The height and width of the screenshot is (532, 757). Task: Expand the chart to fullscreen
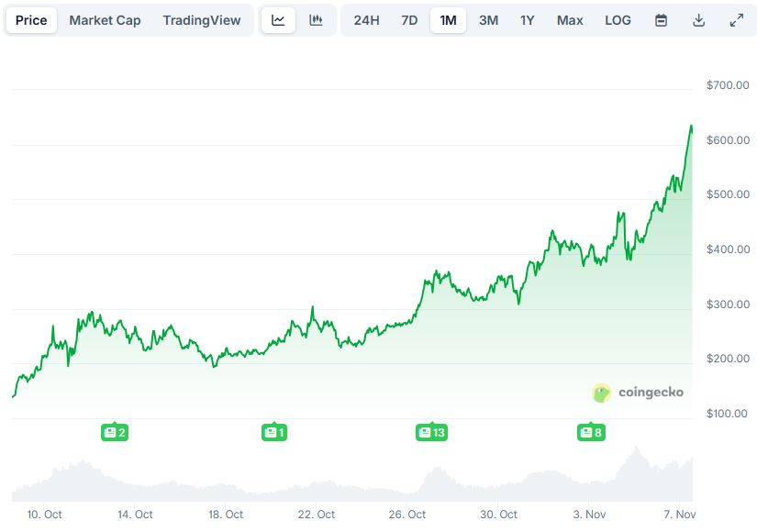735,19
